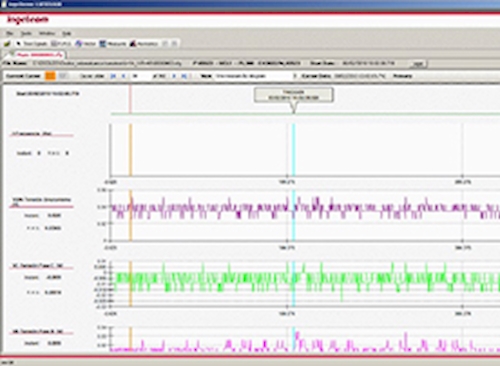This screenshot has height=366, width=500.
Task: Select the orange current cursor button
Action: (50, 76)
